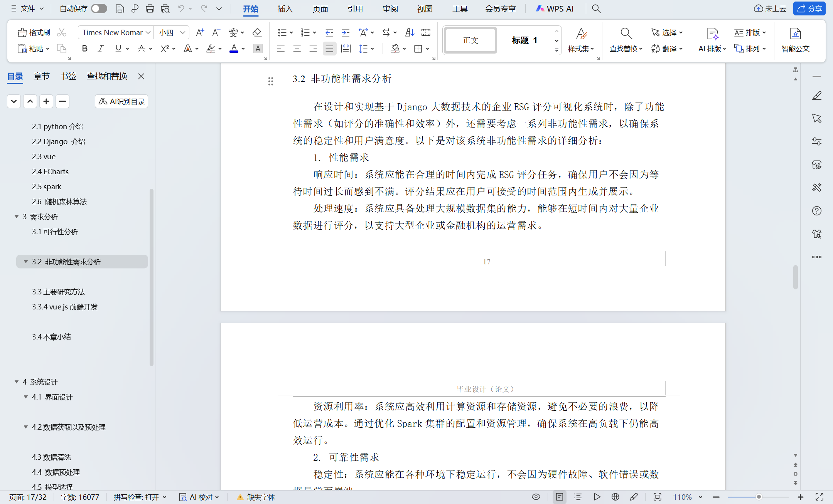Click the Character shading icon
Viewport: 833px width, 504px height.
click(258, 49)
